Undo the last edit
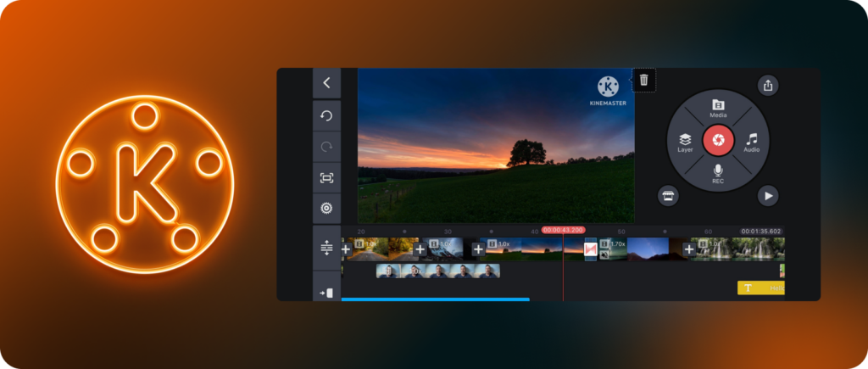This screenshot has width=868, height=369. point(326,115)
